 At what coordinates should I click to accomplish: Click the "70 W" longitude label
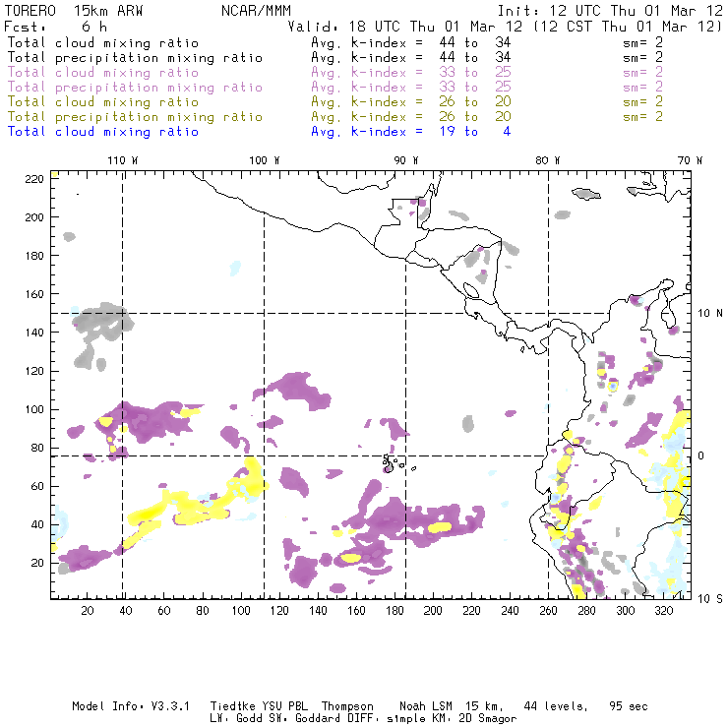[x=690, y=160]
